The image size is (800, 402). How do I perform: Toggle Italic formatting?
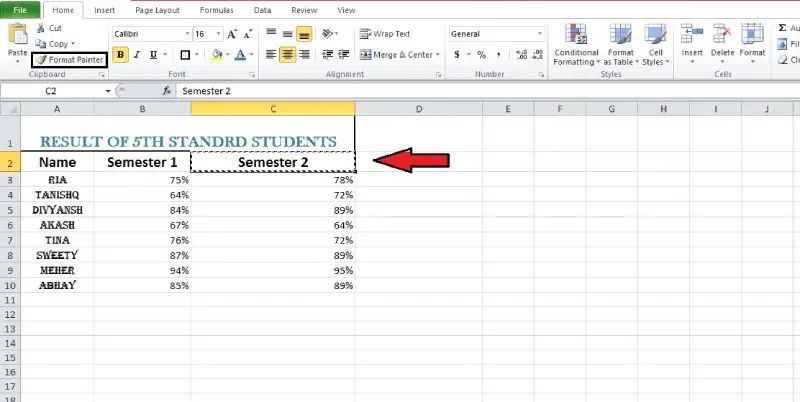click(137, 55)
